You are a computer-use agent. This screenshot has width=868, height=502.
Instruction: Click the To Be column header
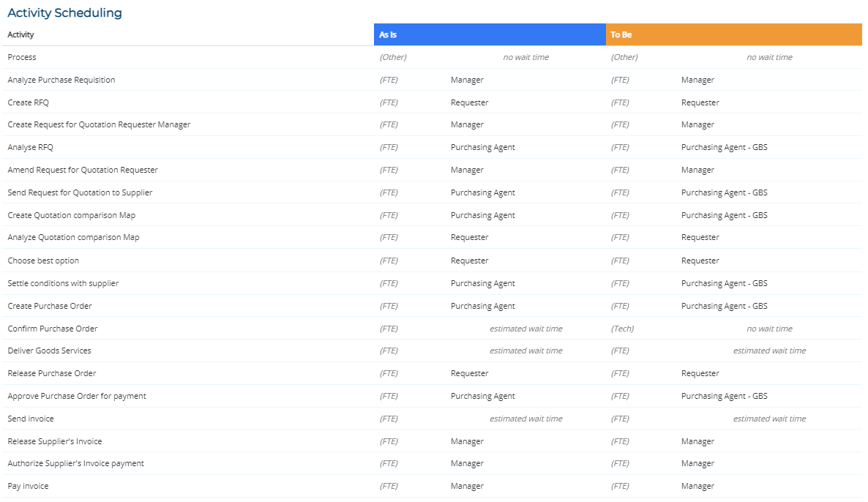(621, 35)
